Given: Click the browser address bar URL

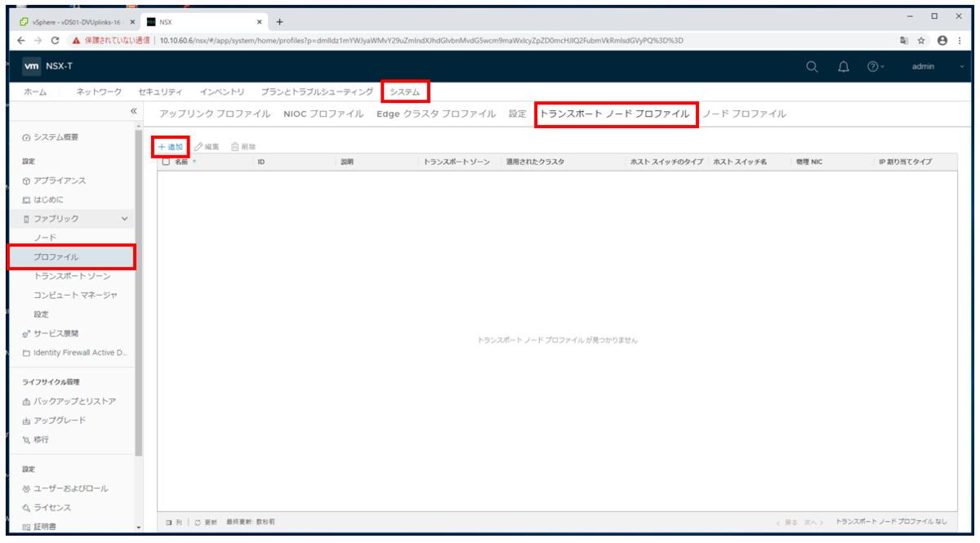Looking at the screenshot, I should pyautogui.click(x=421, y=40).
